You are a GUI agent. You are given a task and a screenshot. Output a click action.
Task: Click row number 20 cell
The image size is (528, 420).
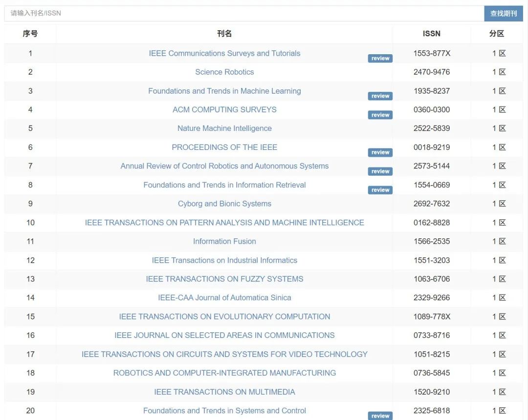[30, 411]
